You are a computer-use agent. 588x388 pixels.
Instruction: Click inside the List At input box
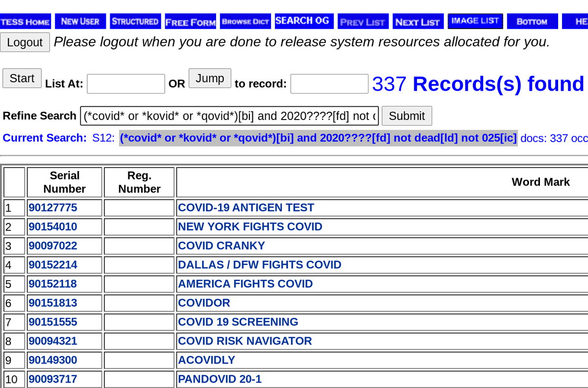point(125,83)
